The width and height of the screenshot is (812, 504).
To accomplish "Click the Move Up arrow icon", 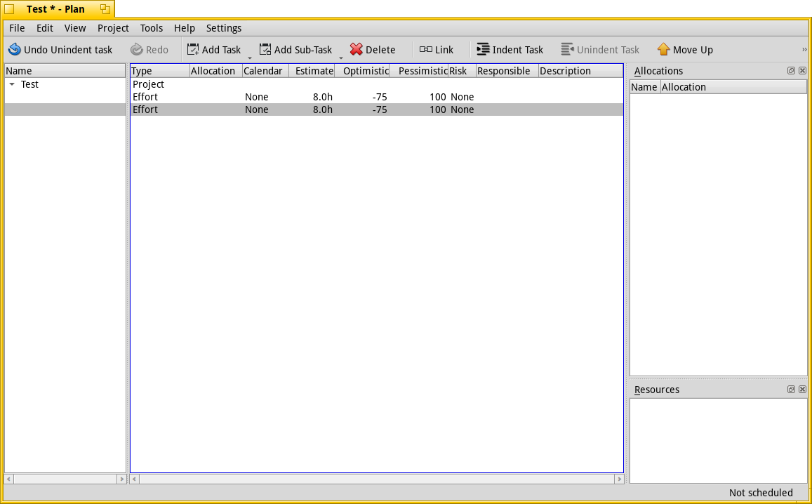I will point(663,49).
